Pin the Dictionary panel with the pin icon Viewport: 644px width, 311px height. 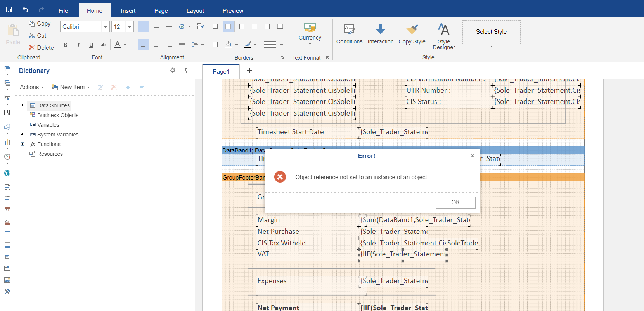(x=186, y=70)
